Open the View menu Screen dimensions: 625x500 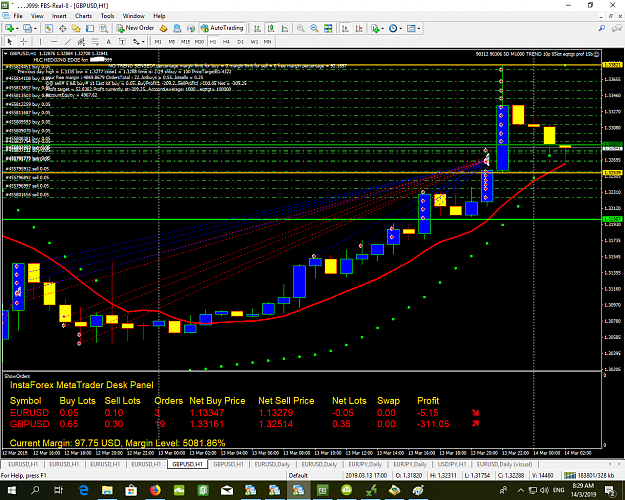point(37,16)
